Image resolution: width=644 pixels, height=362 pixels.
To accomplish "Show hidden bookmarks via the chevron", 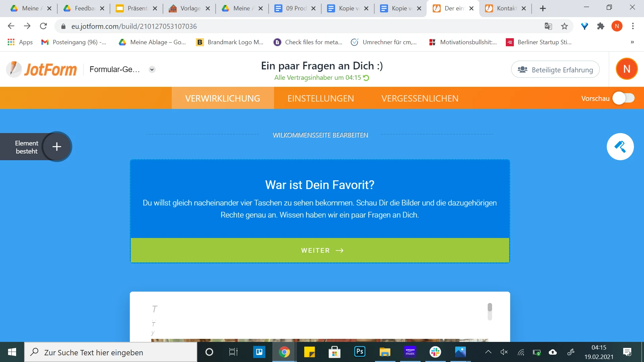I will (632, 42).
